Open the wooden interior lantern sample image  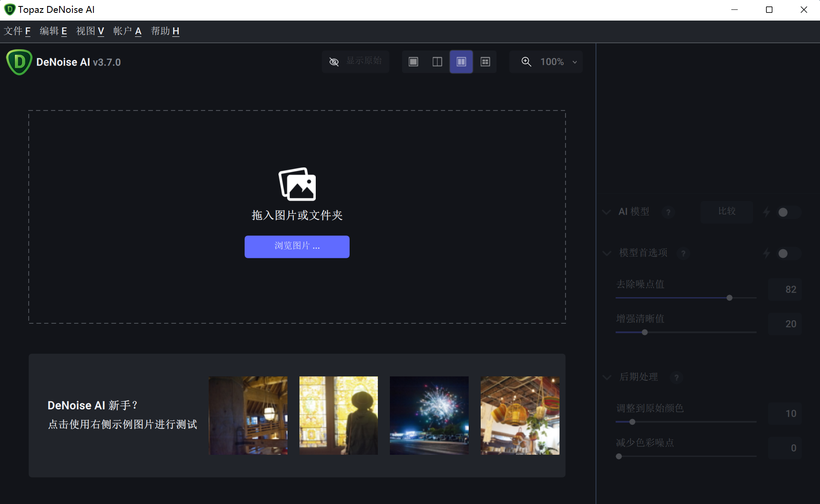point(248,415)
